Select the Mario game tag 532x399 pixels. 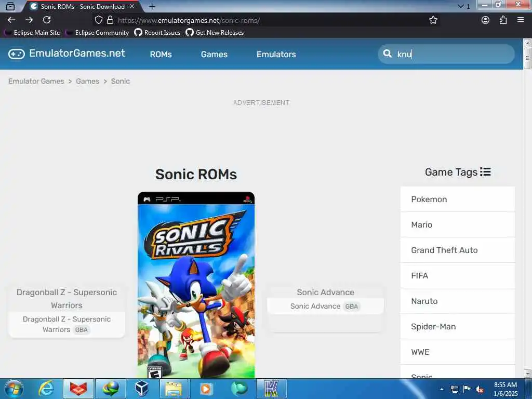click(457, 224)
